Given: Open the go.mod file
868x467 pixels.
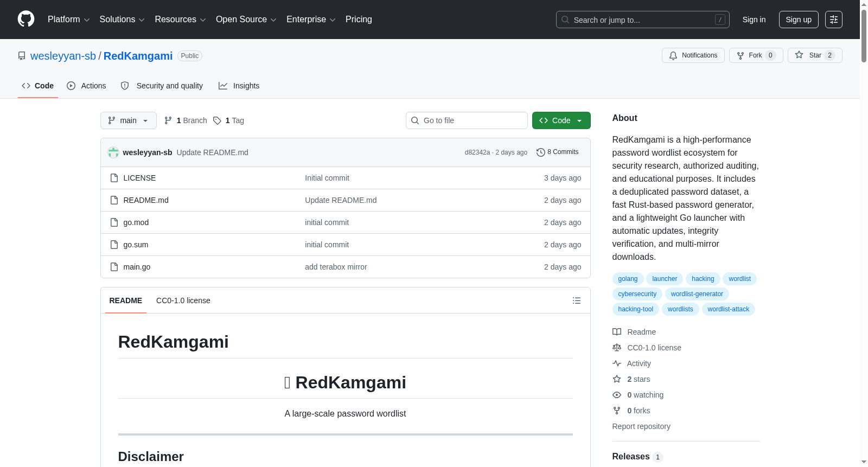Looking at the screenshot, I should click(x=136, y=222).
